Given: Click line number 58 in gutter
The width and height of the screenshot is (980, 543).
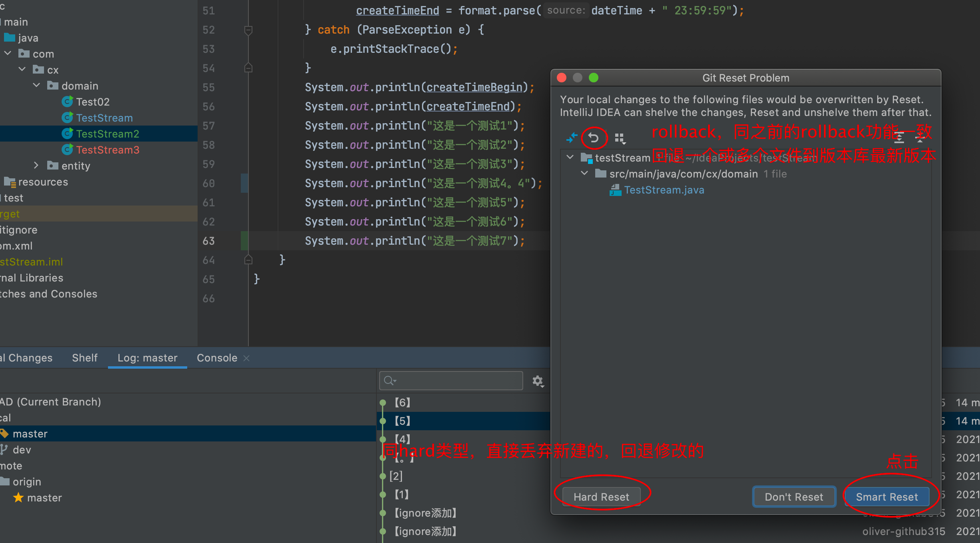Looking at the screenshot, I should coord(208,145).
